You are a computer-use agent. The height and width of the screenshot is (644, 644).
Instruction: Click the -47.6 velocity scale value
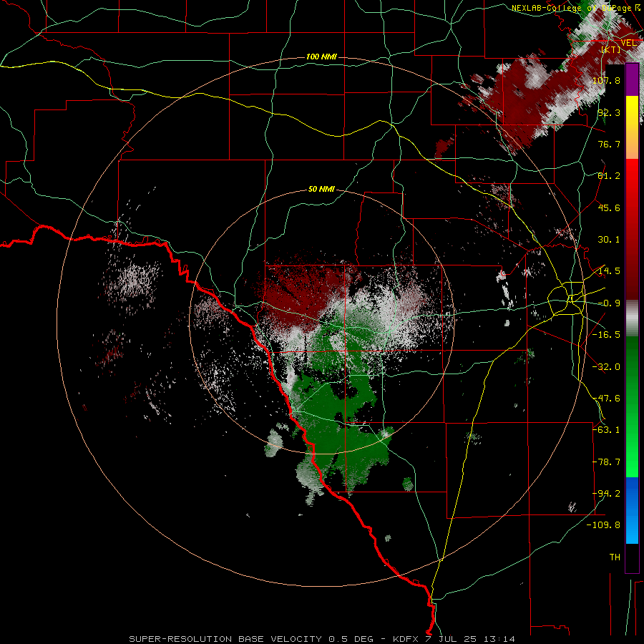(x=606, y=399)
